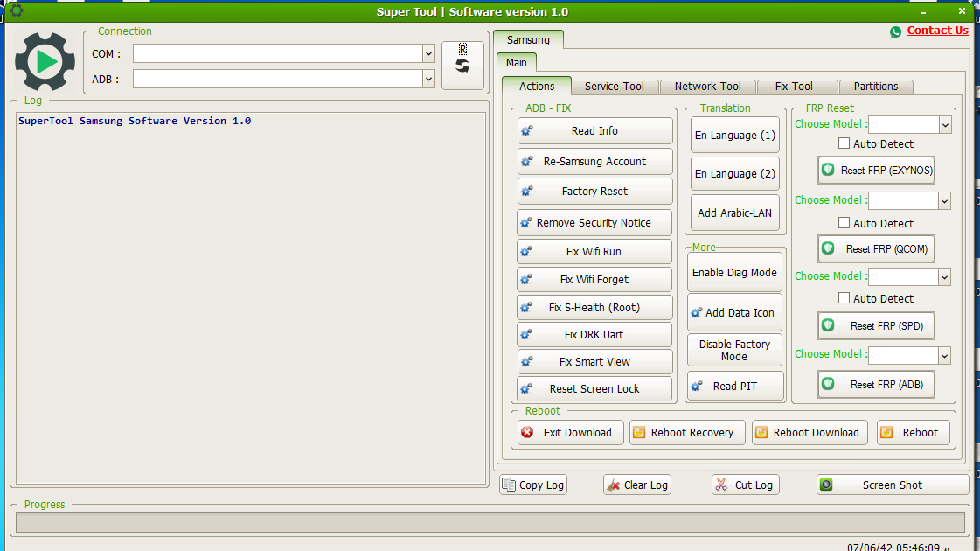Open the Network Tool tab
The image size is (980, 551).
tap(707, 87)
